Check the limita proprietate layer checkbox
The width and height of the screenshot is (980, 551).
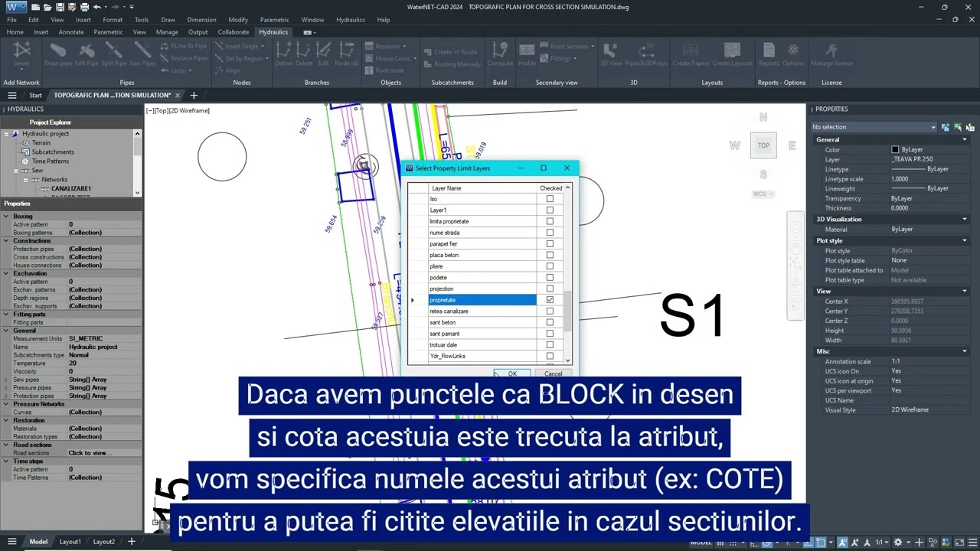(x=550, y=221)
